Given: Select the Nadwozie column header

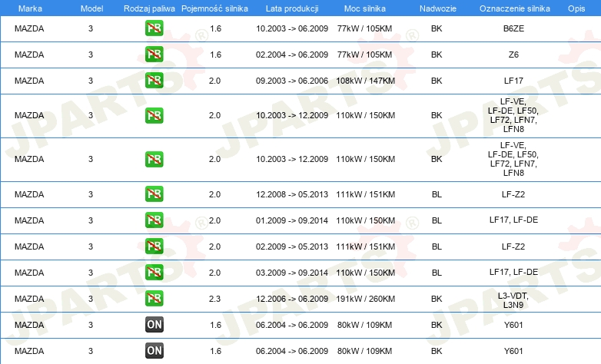Looking at the screenshot, I should tap(438, 8).
